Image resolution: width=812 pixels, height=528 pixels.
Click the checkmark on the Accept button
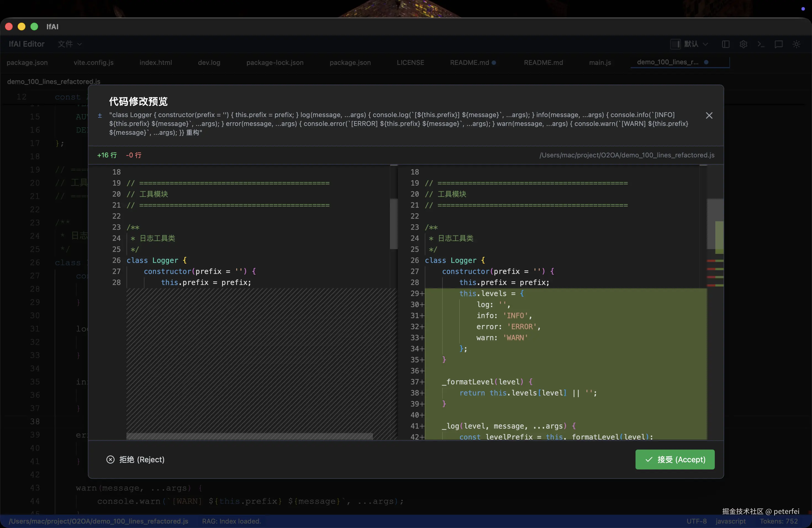[x=648, y=460]
